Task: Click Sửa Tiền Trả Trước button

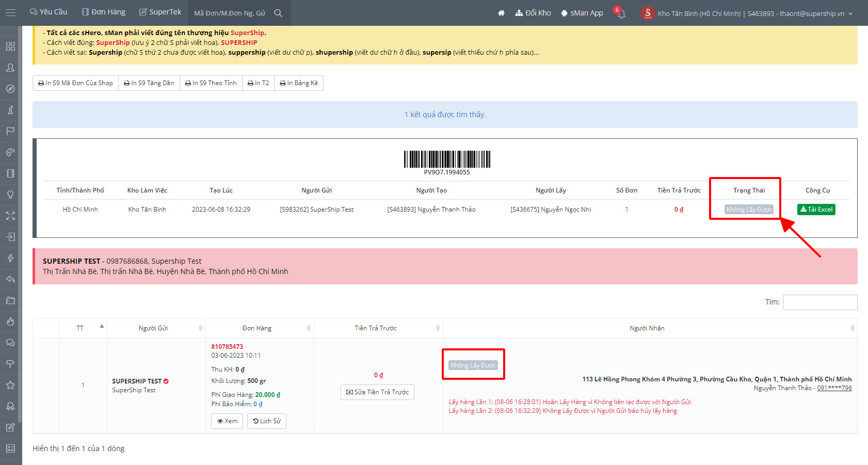Action: pyautogui.click(x=377, y=392)
